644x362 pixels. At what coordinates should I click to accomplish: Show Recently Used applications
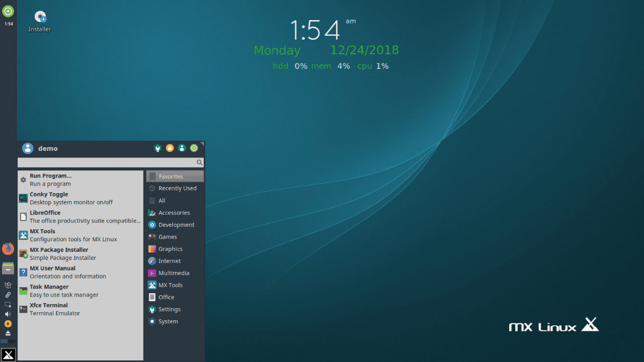175,189
